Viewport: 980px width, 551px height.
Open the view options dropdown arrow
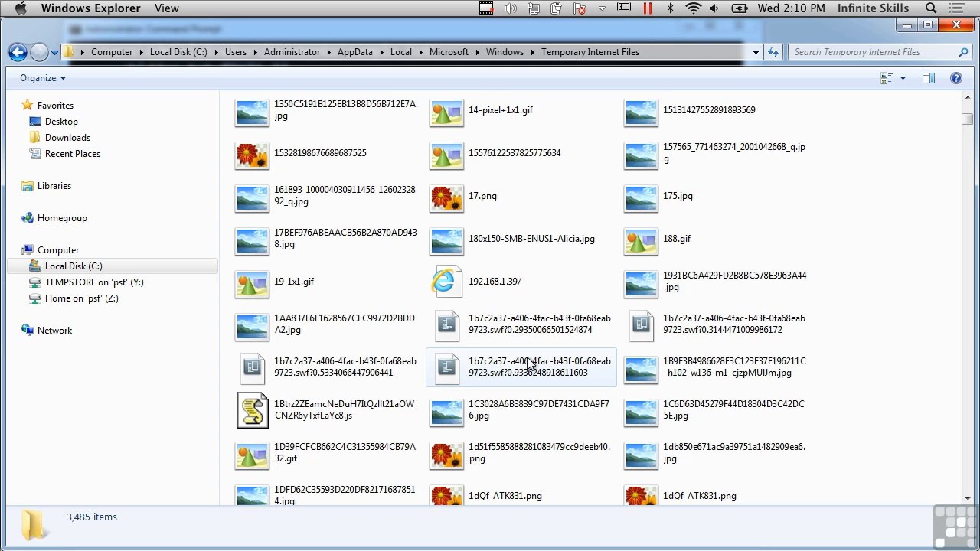903,78
